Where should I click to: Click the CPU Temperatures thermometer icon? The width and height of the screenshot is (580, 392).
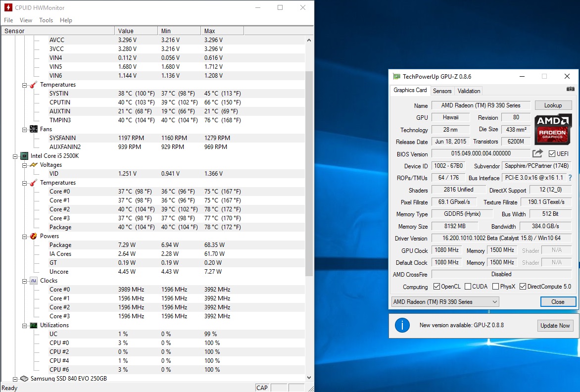(x=34, y=183)
